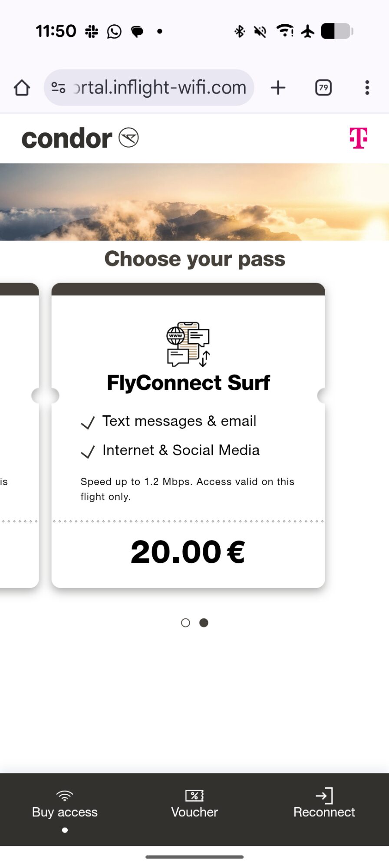Tap the 20.00 € price
The image size is (389, 868).
tap(188, 552)
